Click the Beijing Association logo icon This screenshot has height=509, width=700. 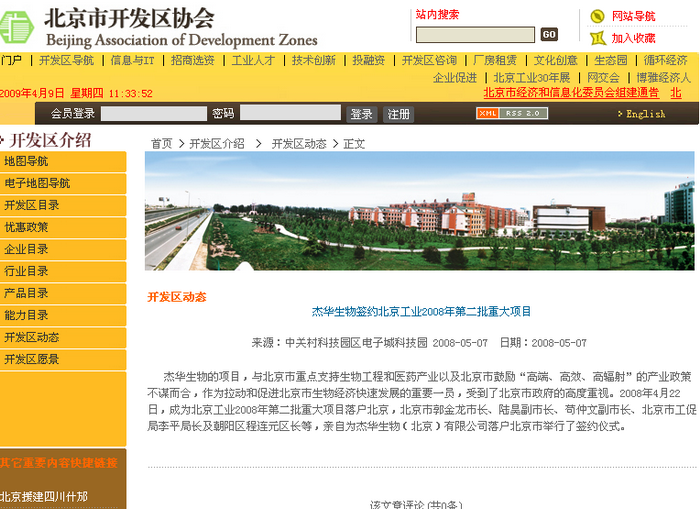(x=18, y=27)
